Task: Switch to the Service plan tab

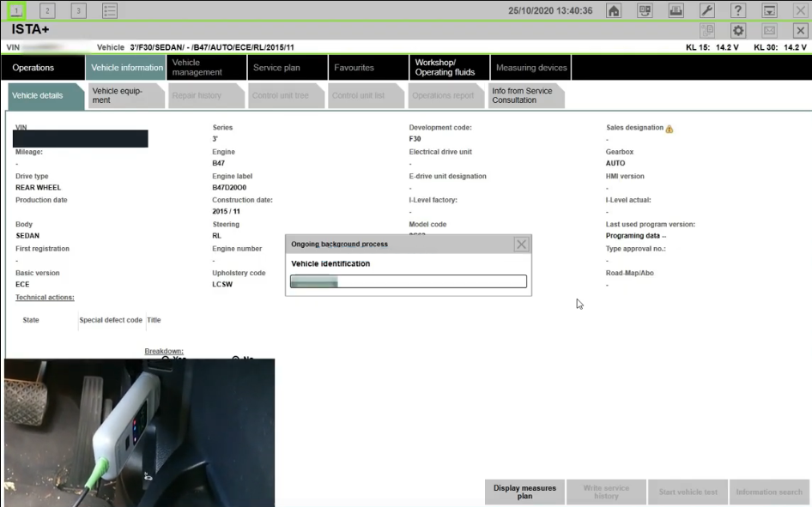Action: pos(288,67)
